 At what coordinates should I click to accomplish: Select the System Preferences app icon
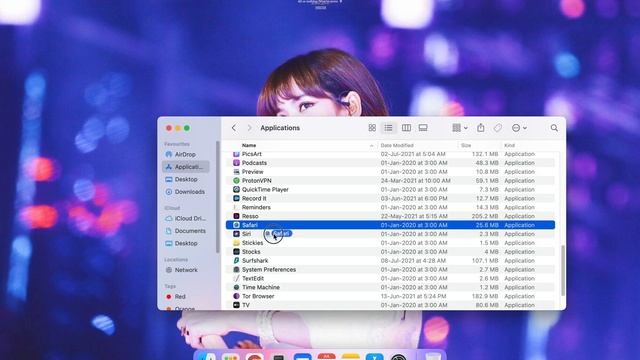(236, 269)
